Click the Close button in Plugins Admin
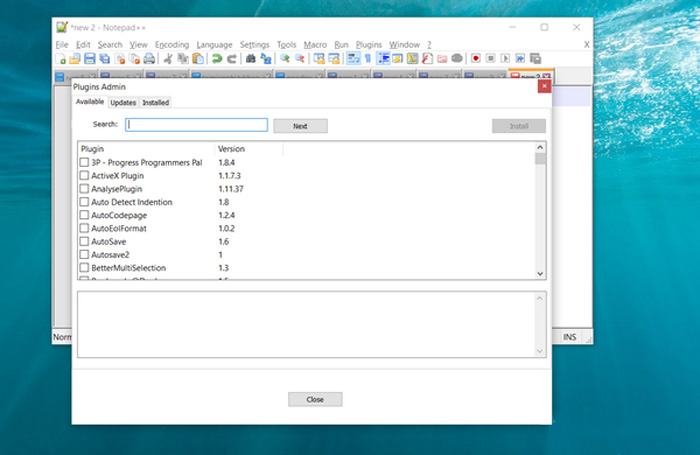The image size is (700, 455). (315, 399)
